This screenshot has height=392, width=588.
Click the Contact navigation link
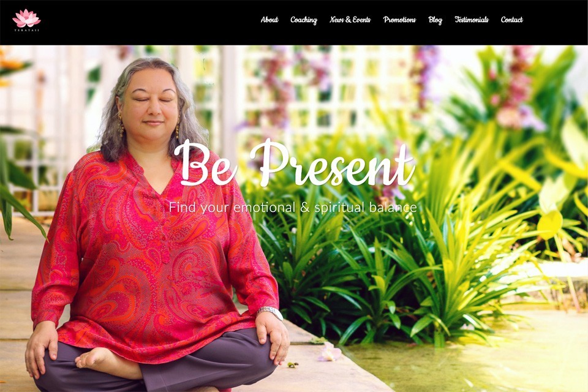click(x=511, y=20)
